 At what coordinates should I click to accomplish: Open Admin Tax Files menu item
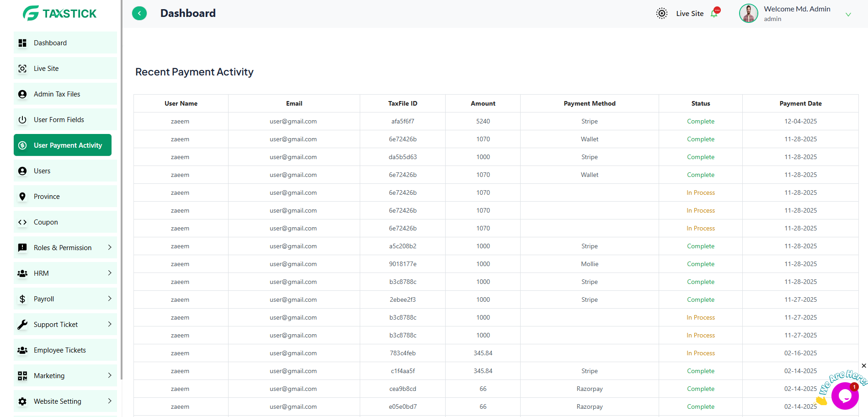[x=57, y=94]
